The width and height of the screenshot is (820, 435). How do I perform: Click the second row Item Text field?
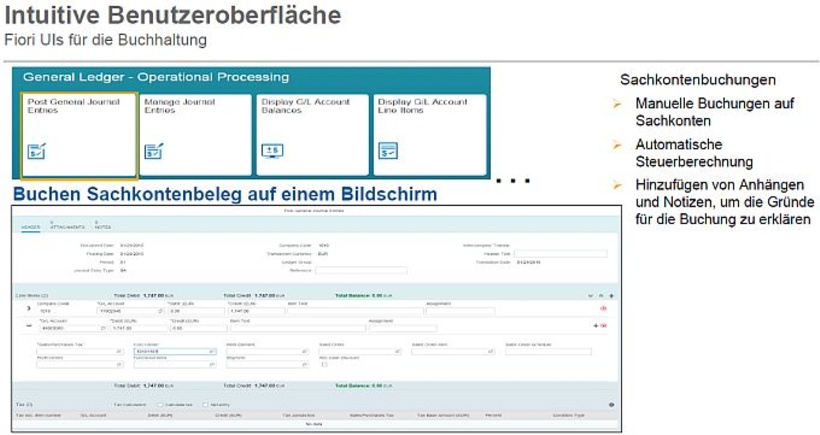coord(298,328)
